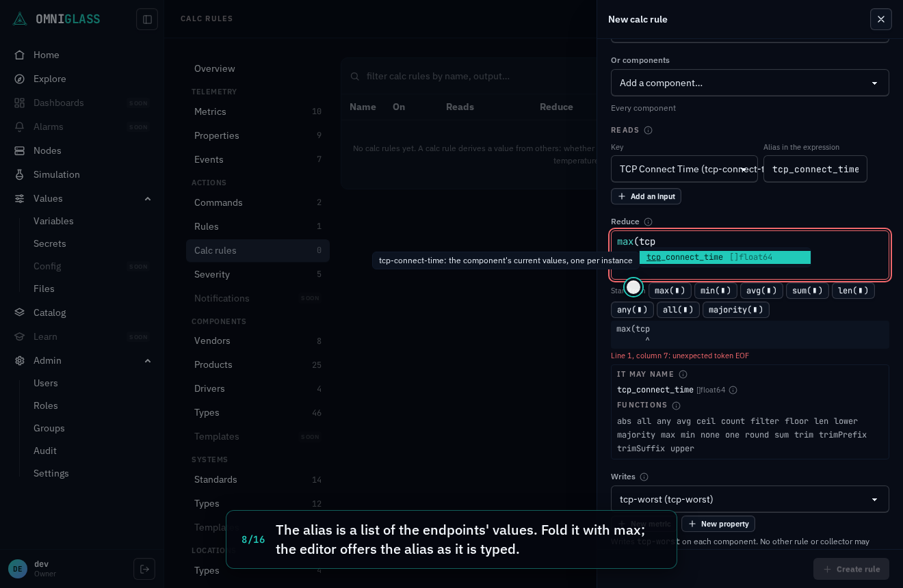This screenshot has height=588, width=903.
Task: Click the alias tcp_connect_time input field
Action: 815,169
